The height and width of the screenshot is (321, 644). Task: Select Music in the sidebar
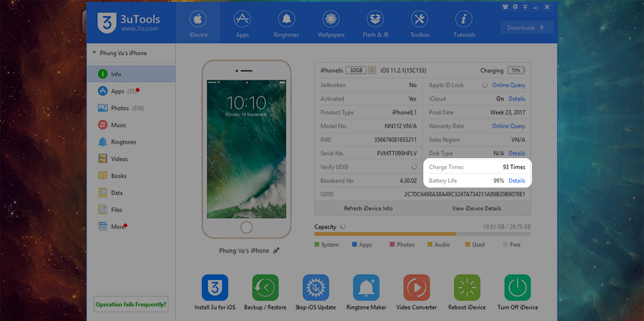click(x=131, y=125)
